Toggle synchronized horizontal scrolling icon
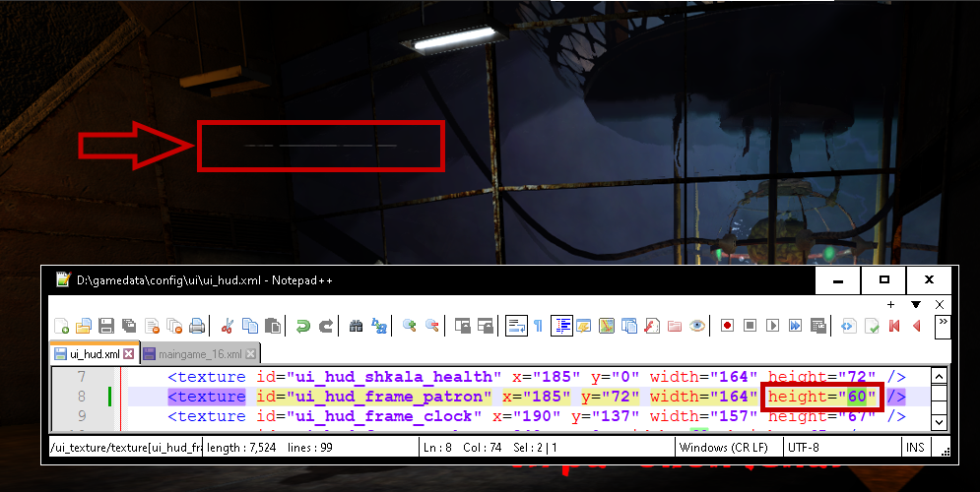 485,326
